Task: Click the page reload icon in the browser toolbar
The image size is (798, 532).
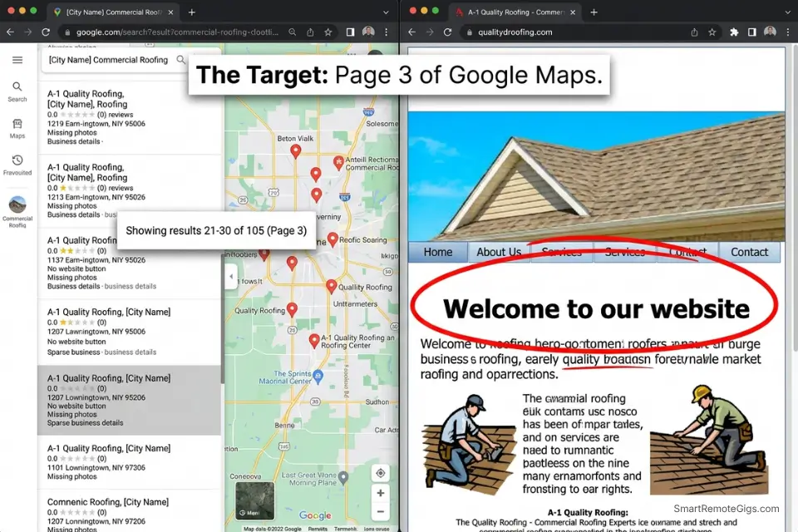Action: [x=448, y=32]
